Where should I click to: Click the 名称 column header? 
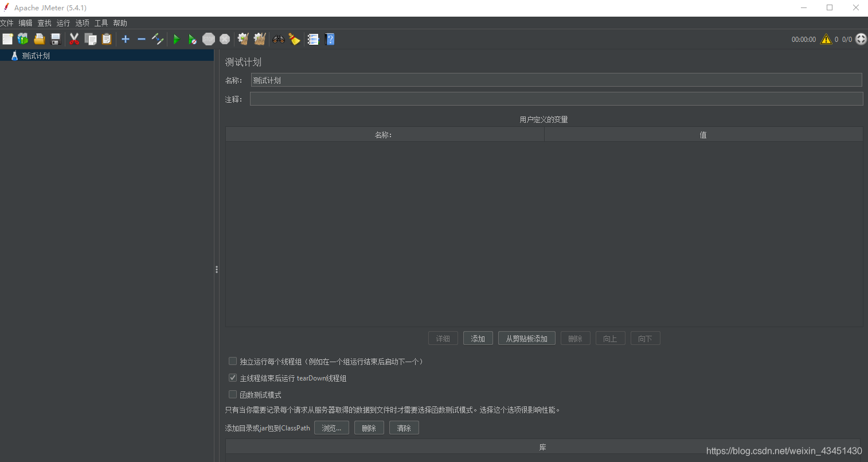point(385,135)
